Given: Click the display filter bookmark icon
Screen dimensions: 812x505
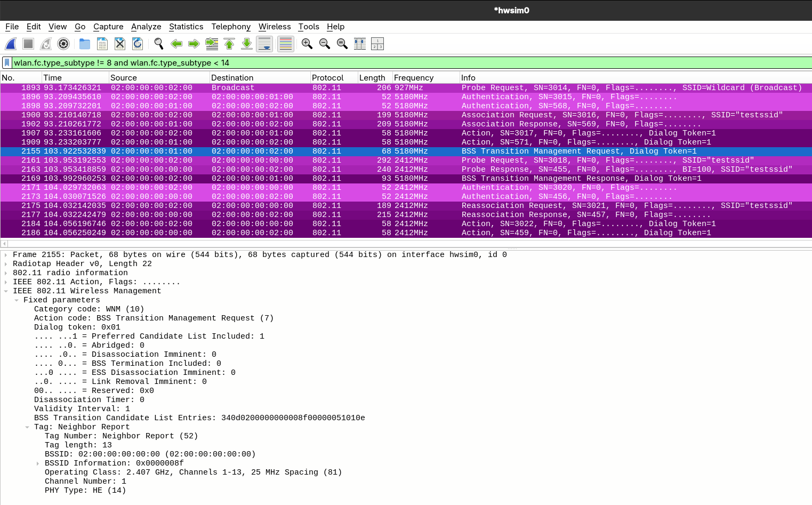Looking at the screenshot, I should pos(7,63).
